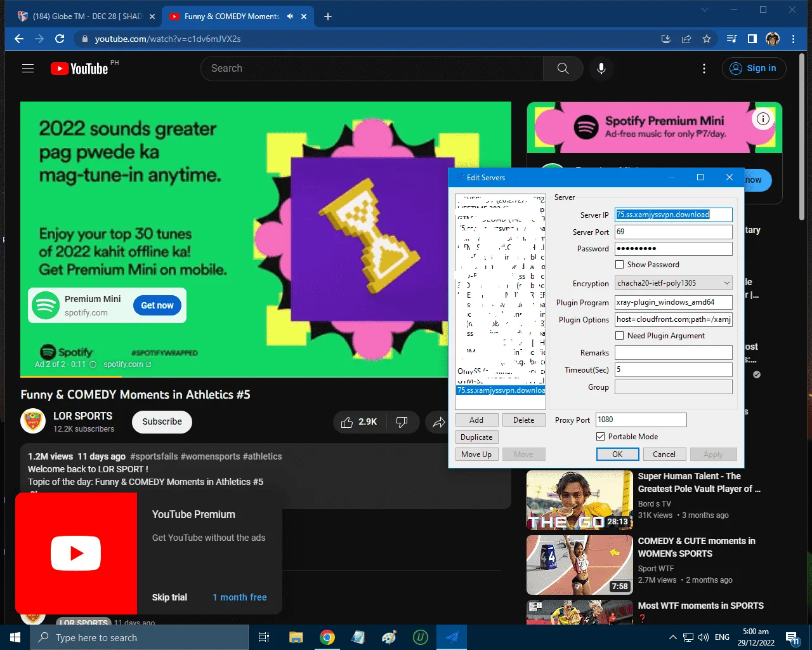Image resolution: width=812 pixels, height=650 pixels.
Task: Open the Windows notification center
Action: (793, 638)
